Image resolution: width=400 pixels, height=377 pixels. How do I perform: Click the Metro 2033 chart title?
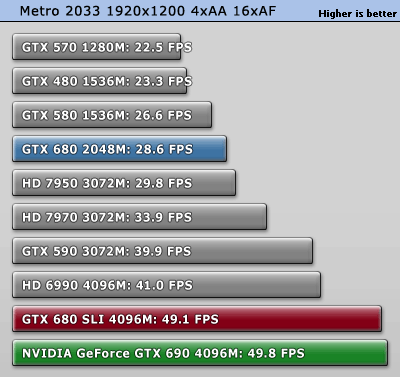click(x=148, y=11)
